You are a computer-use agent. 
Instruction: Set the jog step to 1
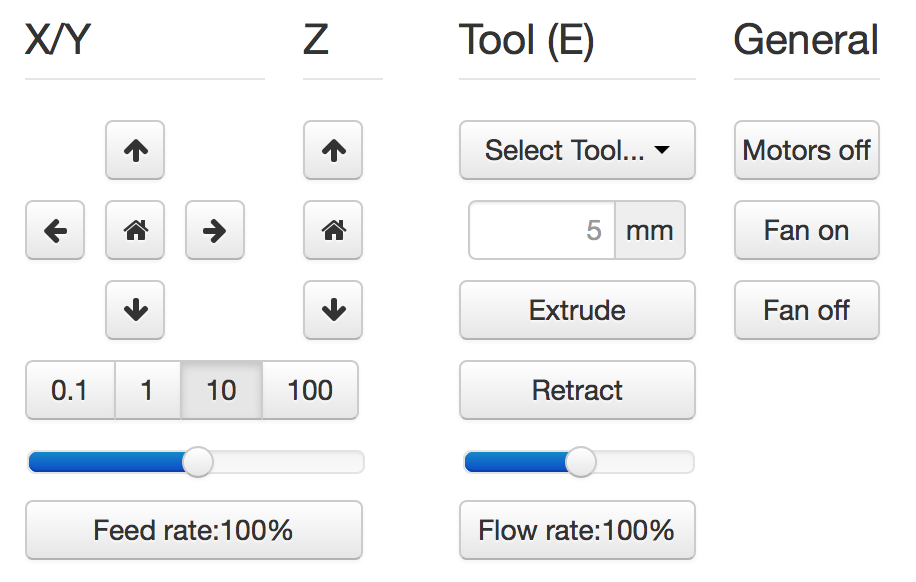click(x=148, y=390)
